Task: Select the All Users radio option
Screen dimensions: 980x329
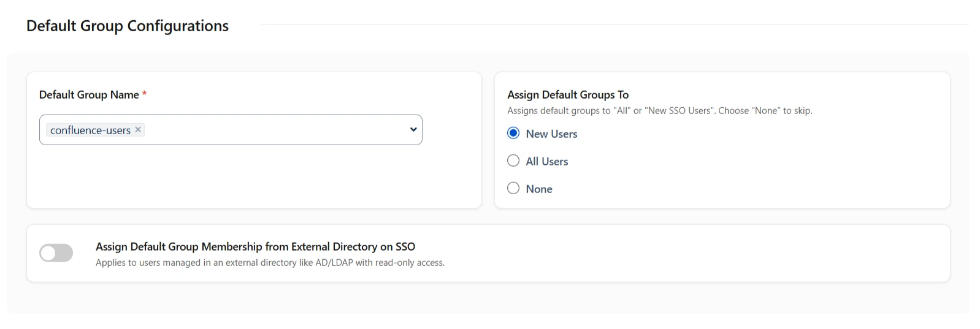Action: tap(513, 161)
